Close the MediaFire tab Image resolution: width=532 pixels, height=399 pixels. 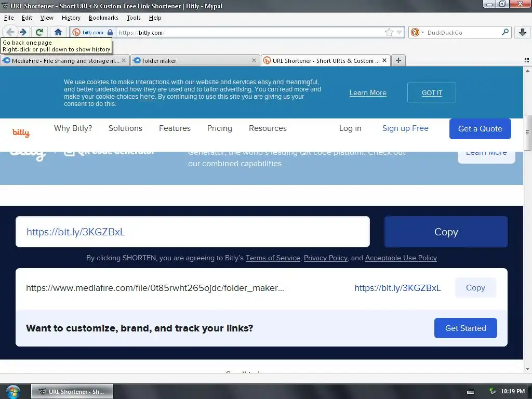(124, 60)
